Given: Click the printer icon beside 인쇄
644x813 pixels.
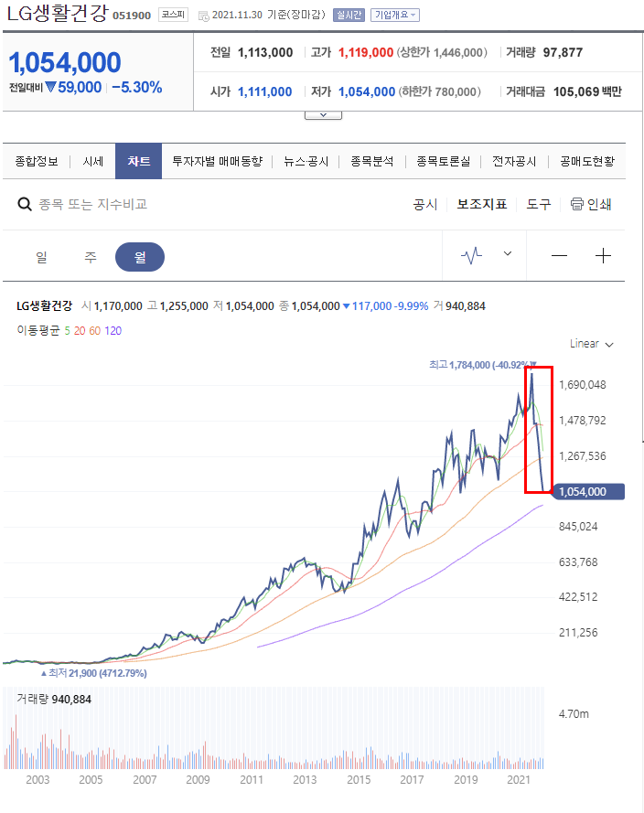Looking at the screenshot, I should (576, 204).
